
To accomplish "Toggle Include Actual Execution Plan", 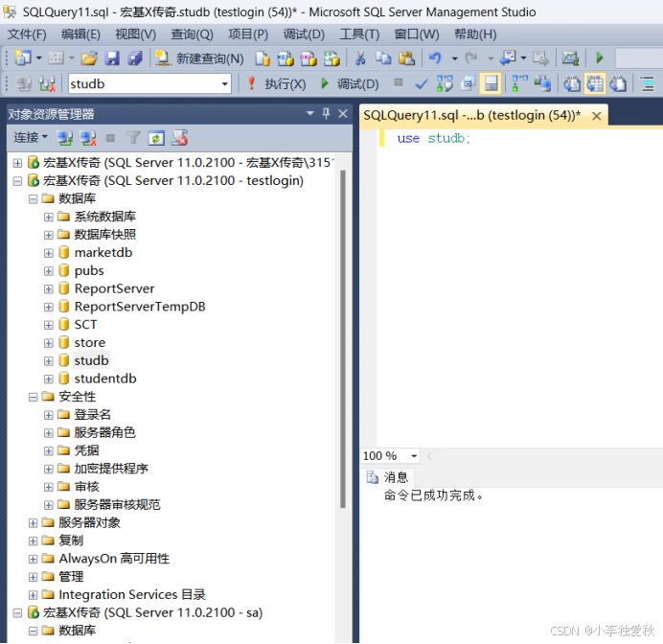I will [x=519, y=83].
